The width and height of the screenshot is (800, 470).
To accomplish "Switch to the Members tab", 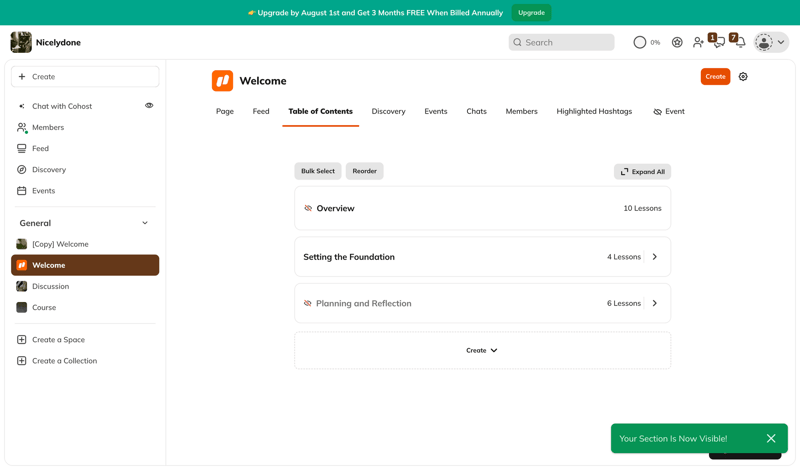I will [x=521, y=111].
